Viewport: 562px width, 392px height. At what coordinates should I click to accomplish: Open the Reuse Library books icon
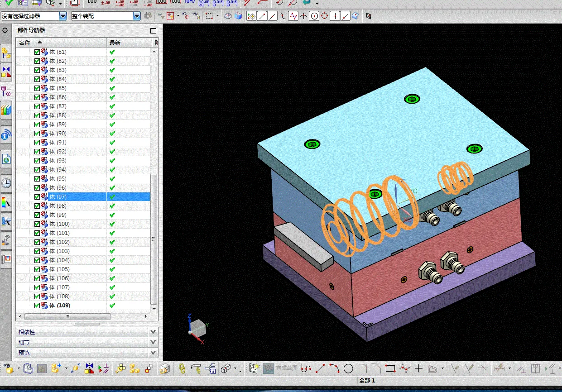click(x=6, y=110)
